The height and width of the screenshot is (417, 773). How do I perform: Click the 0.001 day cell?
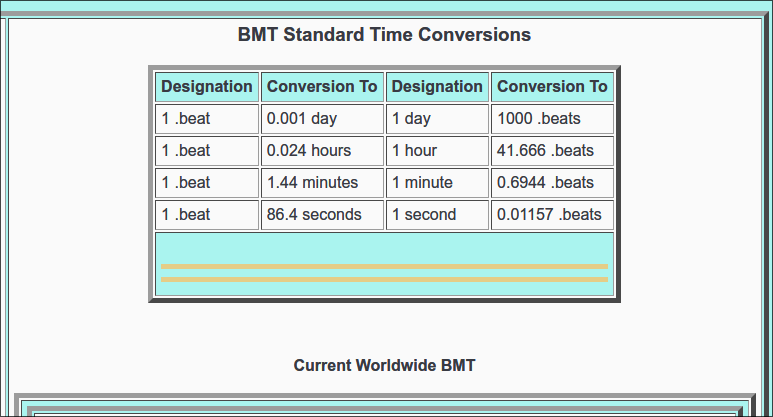point(322,119)
